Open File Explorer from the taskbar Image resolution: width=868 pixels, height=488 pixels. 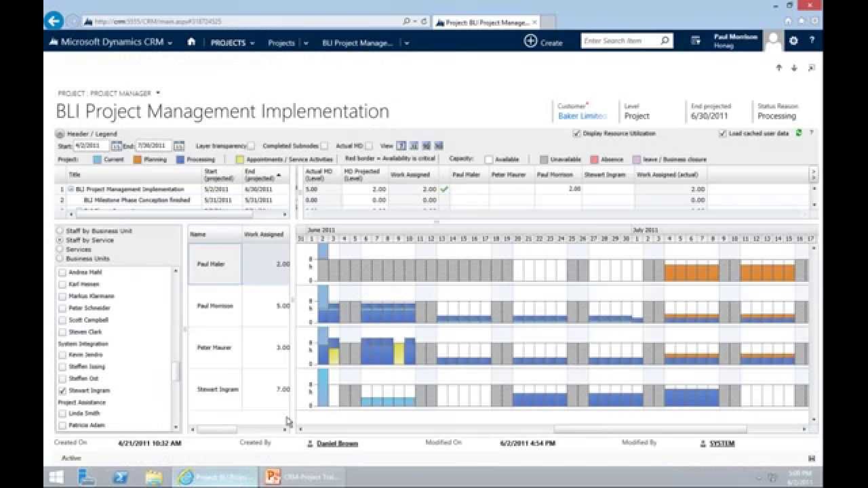[x=154, y=476]
